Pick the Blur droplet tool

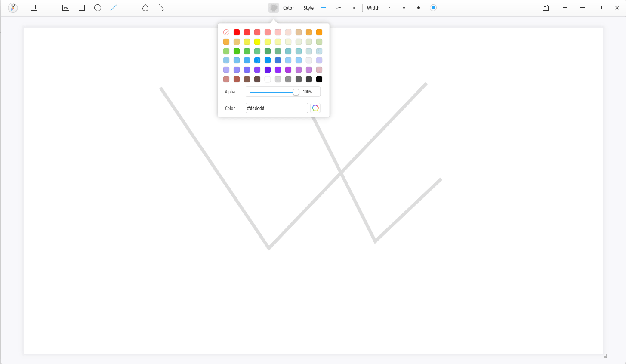click(145, 8)
